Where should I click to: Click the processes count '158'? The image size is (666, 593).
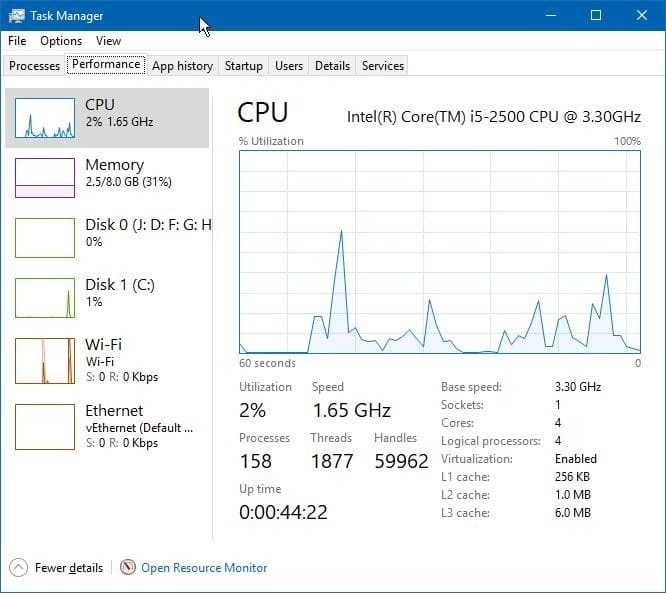[x=255, y=461]
